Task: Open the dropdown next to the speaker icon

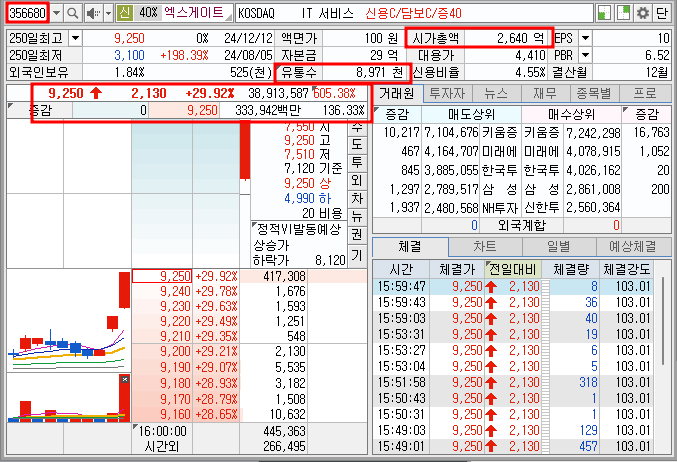Action: (108, 13)
